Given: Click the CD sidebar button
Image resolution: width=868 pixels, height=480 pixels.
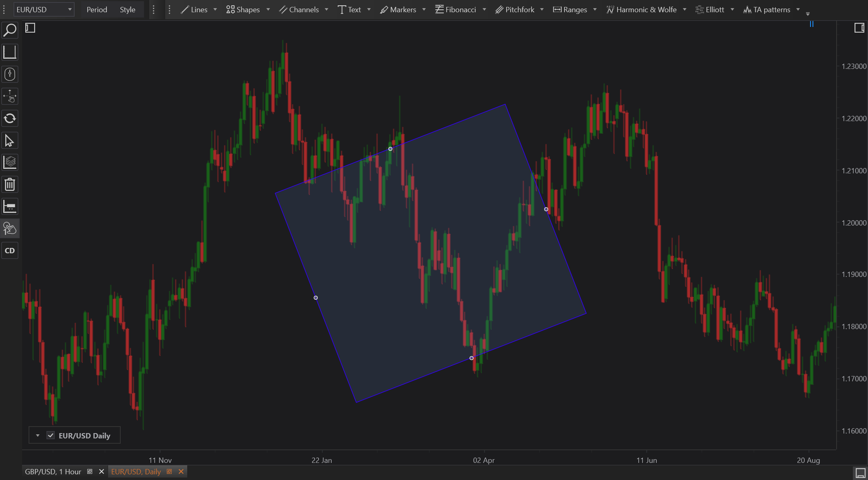Looking at the screenshot, I should 10,250.
